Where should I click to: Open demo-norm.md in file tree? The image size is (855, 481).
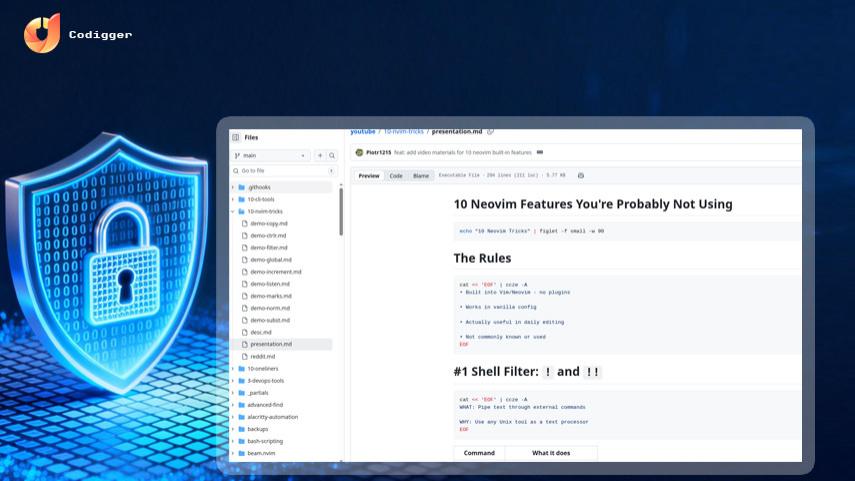pyautogui.click(x=270, y=308)
